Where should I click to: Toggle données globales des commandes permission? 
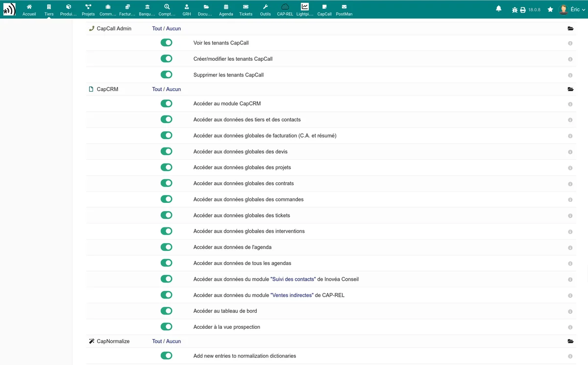pos(167,199)
